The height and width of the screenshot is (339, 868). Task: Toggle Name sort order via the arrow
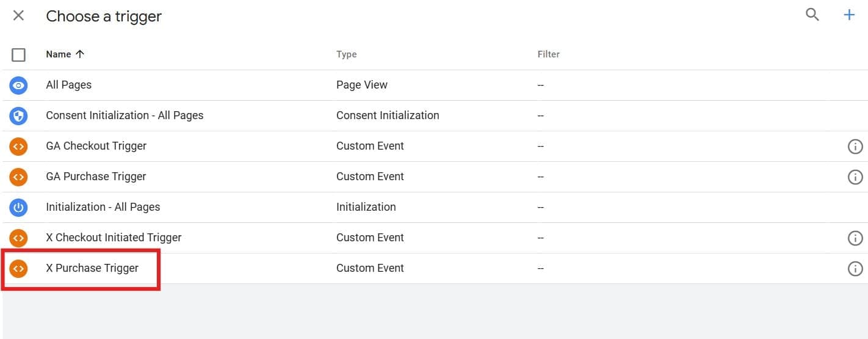click(x=80, y=54)
